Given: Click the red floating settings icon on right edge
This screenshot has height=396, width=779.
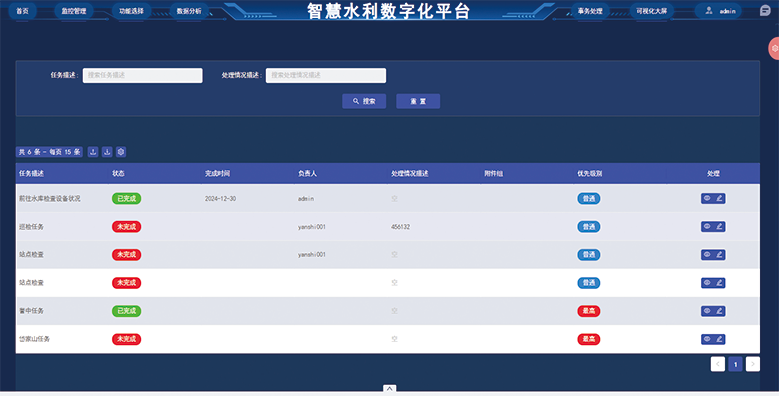Looking at the screenshot, I should pos(774,49).
